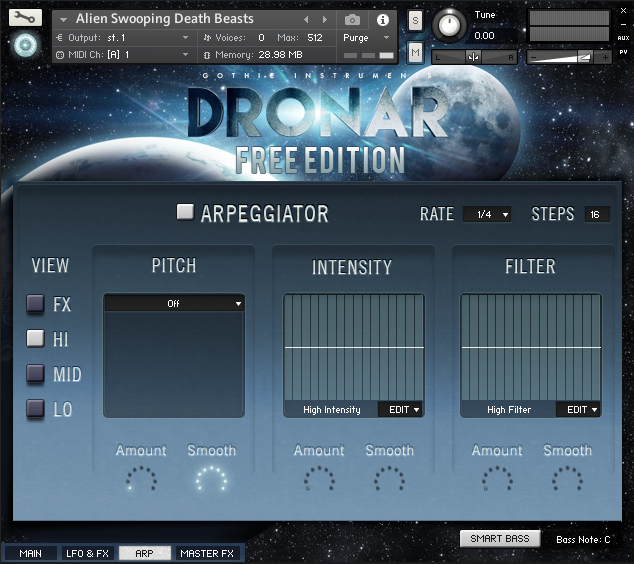
Task: Mute the instrument with M button
Action: click(x=415, y=52)
